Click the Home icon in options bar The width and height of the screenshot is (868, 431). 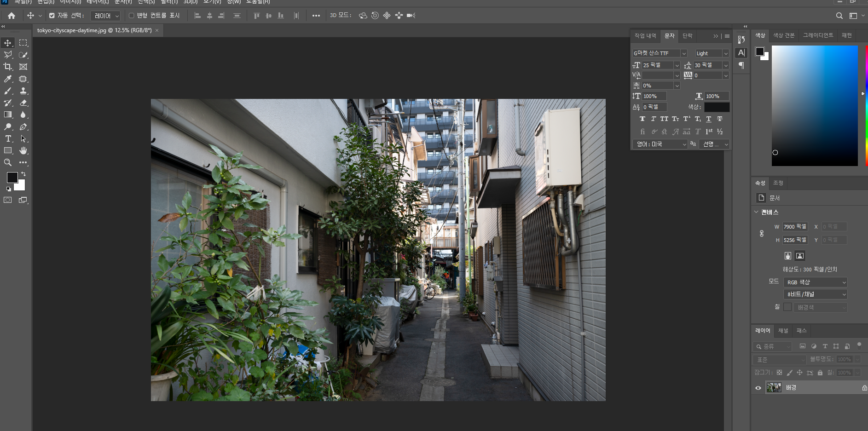click(12, 16)
